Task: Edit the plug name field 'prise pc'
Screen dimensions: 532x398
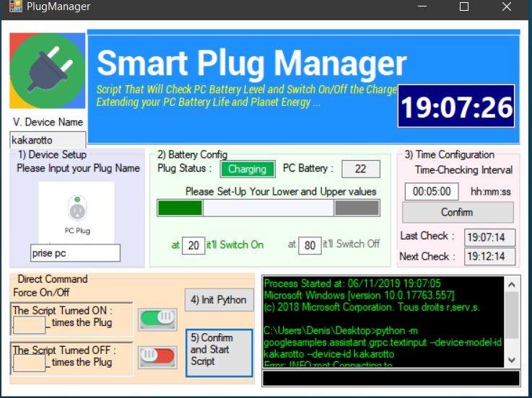Action: (x=75, y=253)
